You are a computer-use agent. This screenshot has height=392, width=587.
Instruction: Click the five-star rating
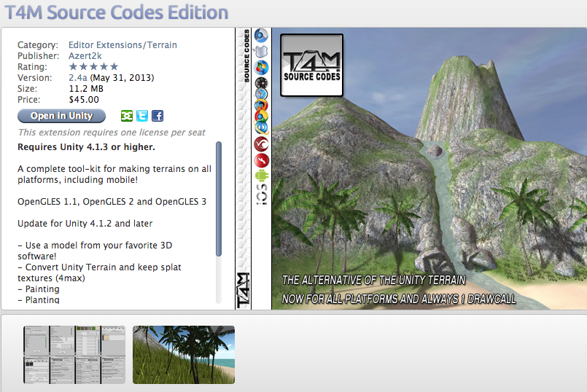[x=93, y=66]
